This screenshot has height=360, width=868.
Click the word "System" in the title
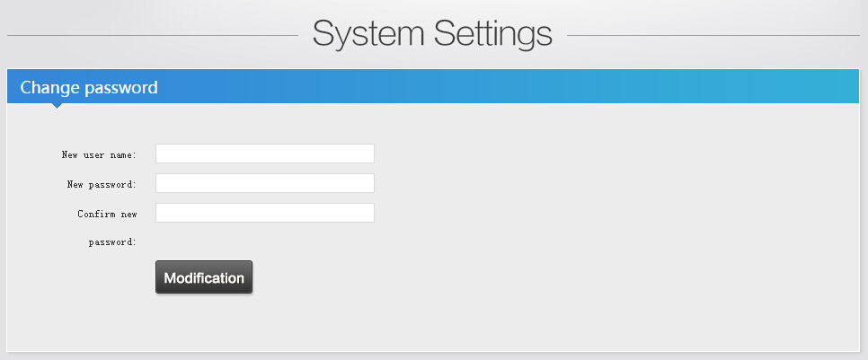pos(368,35)
